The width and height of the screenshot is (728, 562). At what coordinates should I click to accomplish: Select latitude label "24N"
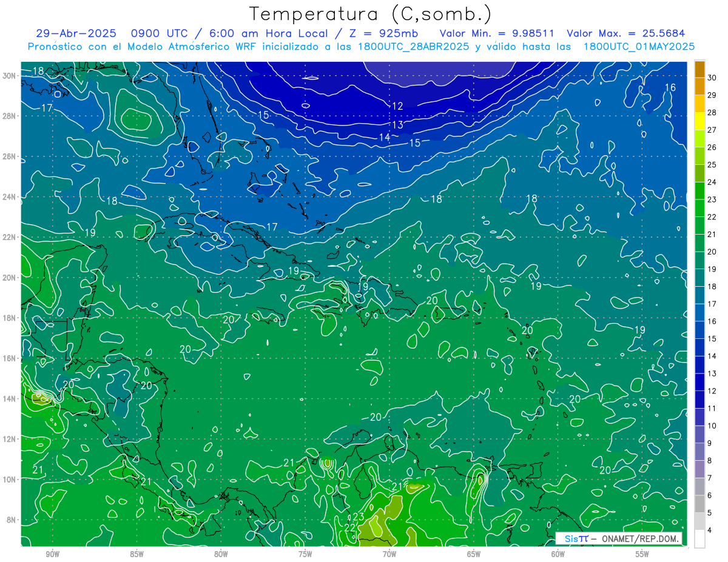pos(10,196)
